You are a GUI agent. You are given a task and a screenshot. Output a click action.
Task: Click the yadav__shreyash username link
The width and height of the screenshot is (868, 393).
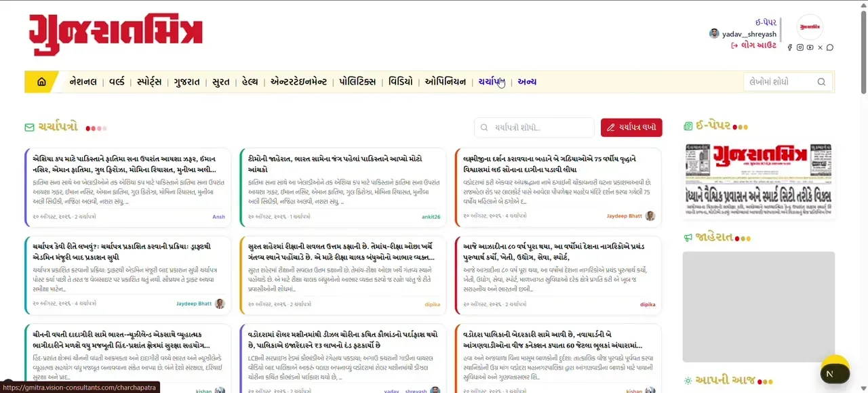(x=749, y=34)
